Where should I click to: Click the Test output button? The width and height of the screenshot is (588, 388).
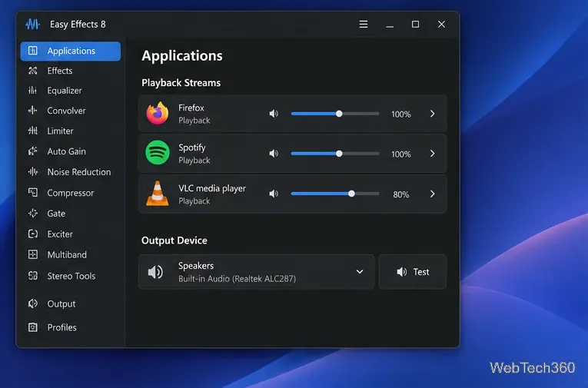click(x=413, y=272)
